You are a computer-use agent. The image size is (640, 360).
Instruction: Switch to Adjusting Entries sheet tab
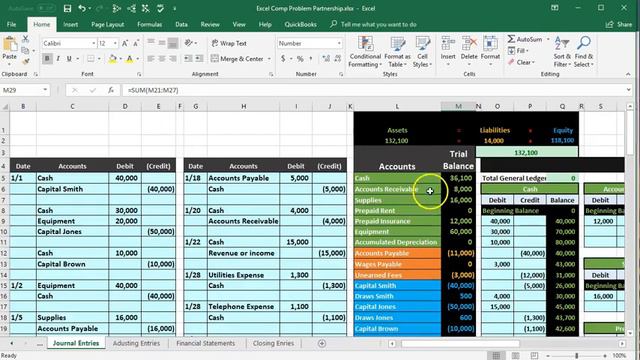[136, 343]
